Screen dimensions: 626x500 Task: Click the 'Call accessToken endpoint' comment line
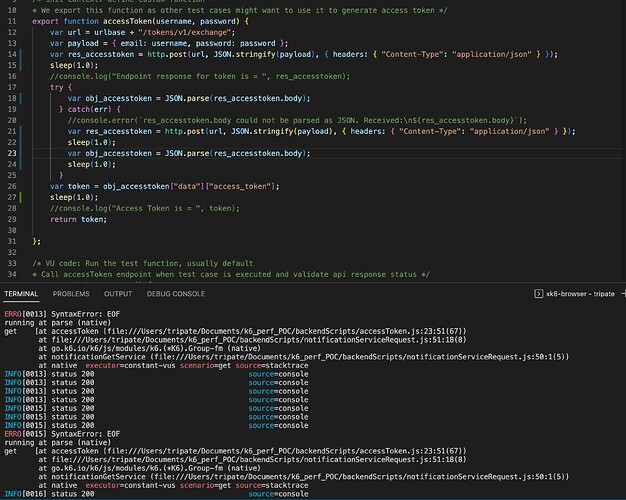(x=231, y=274)
